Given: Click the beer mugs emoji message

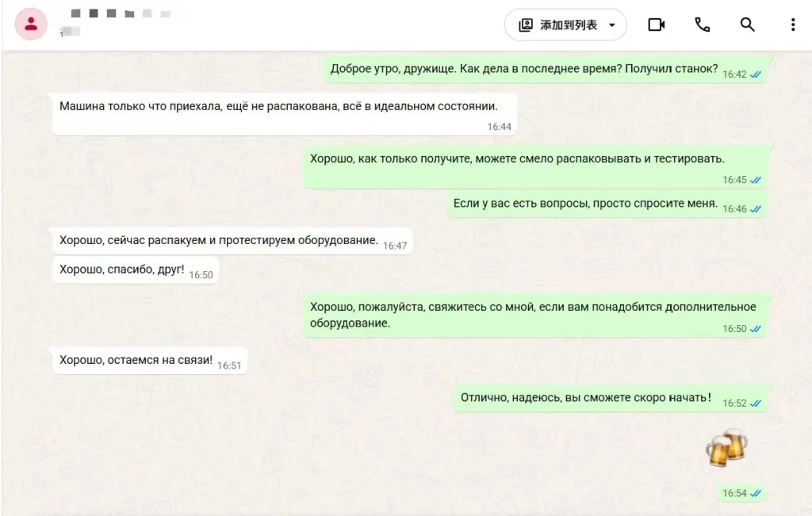Looking at the screenshot, I should click(727, 448).
